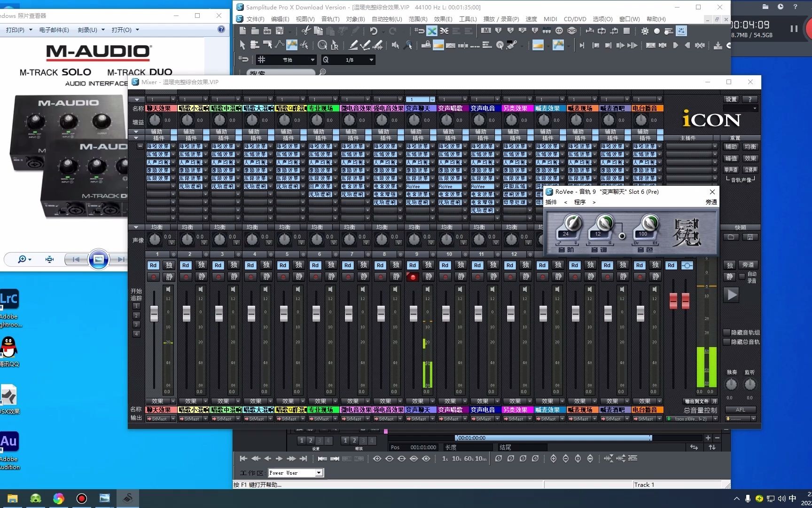Viewport: 812px width, 508px height.
Task: Click the mixer play triangle button
Action: [731, 295]
